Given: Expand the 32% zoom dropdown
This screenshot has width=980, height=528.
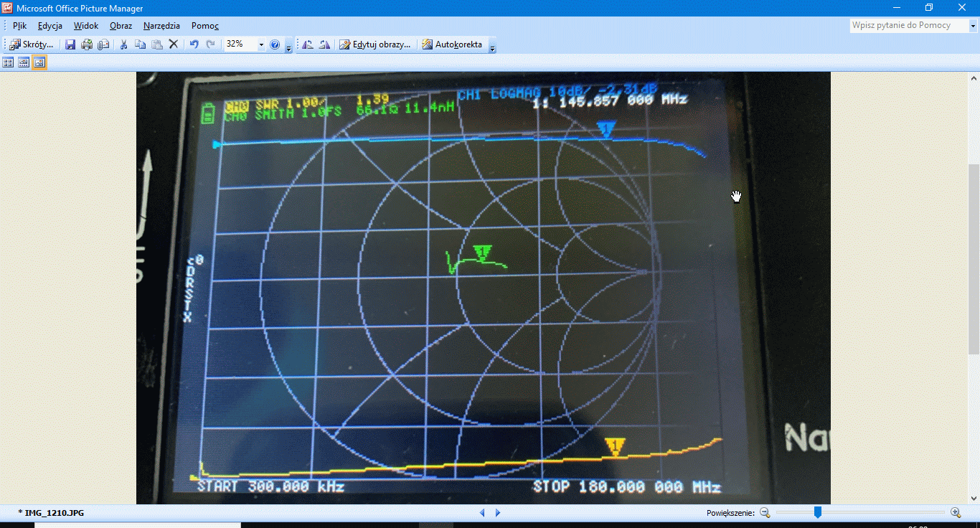Looking at the screenshot, I should tap(260, 44).
